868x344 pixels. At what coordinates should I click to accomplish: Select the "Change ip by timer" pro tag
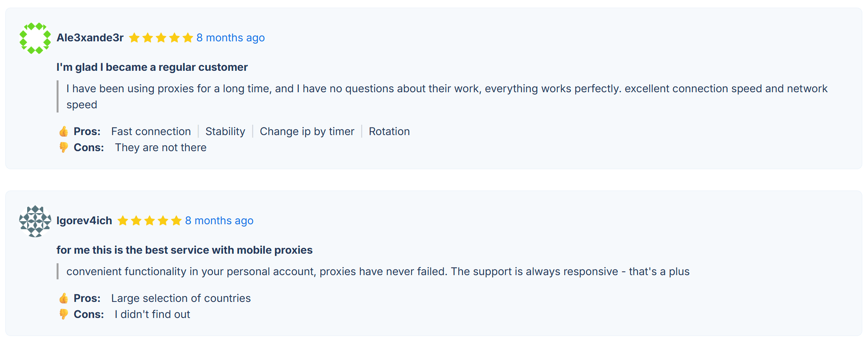(307, 132)
